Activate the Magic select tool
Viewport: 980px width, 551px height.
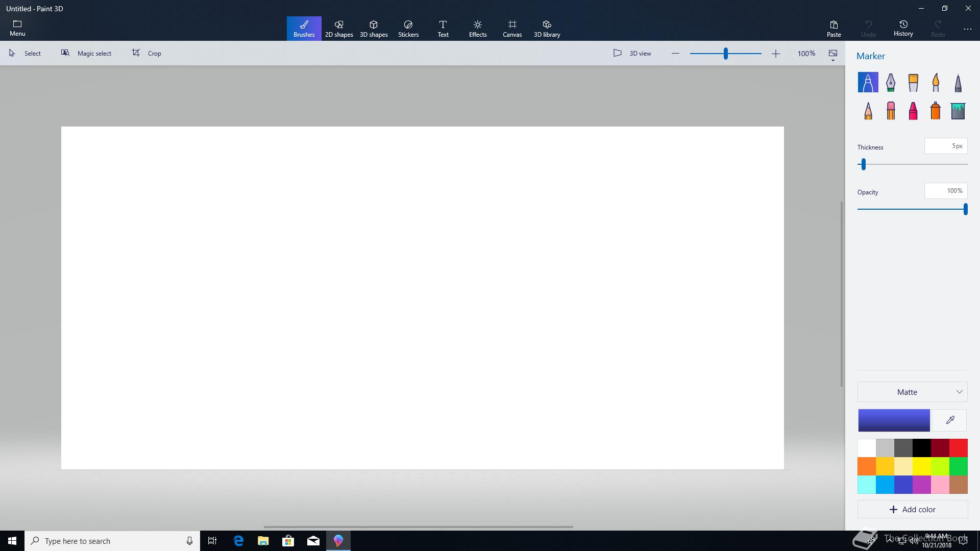point(86,53)
